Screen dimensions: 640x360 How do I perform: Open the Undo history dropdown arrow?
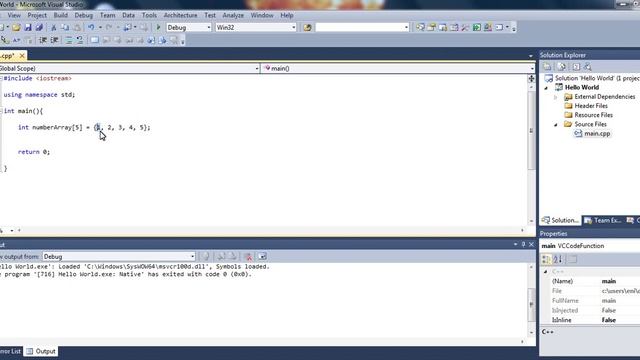click(100, 27)
